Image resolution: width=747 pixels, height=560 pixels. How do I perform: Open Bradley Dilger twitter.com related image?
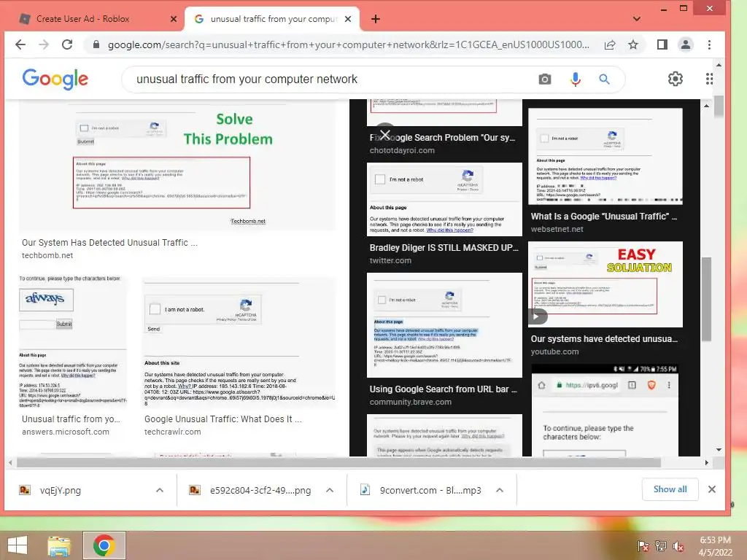point(444,200)
